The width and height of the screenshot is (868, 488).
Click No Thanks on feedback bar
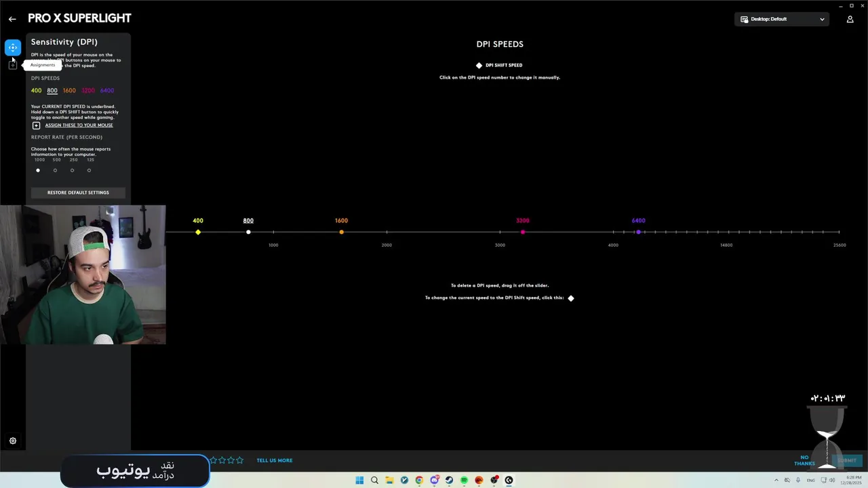point(804,460)
